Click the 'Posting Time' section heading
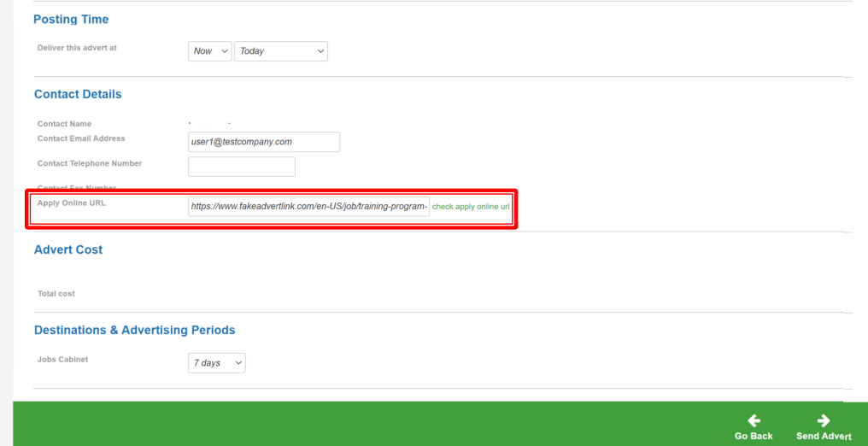Viewport: 868px width, 446px height. (71, 20)
